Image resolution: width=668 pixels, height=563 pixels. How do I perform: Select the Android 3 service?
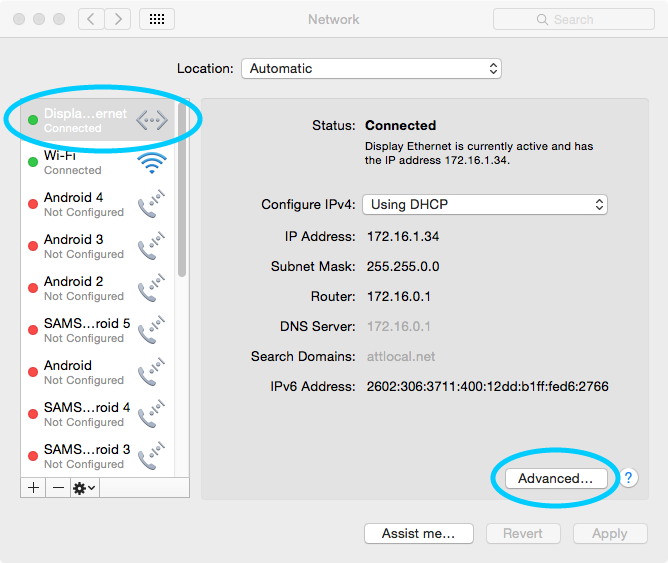[98, 246]
